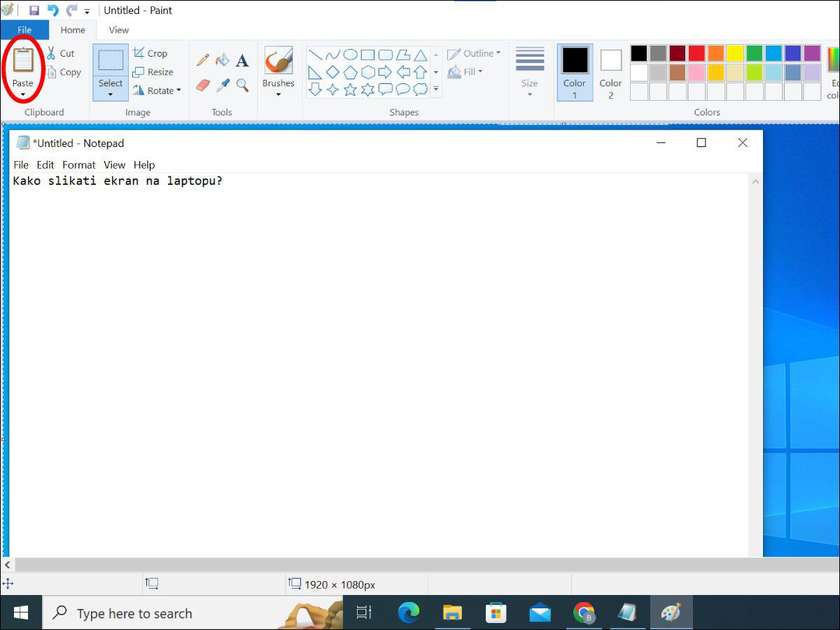Viewport: 840px width, 630px height.
Task: Click the Cut scissors button
Action: click(x=61, y=53)
